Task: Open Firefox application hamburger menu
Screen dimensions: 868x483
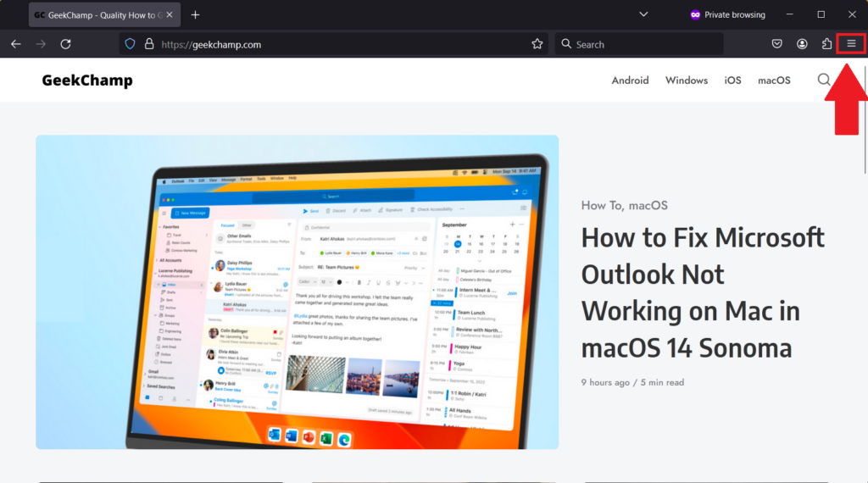Action: [851, 44]
